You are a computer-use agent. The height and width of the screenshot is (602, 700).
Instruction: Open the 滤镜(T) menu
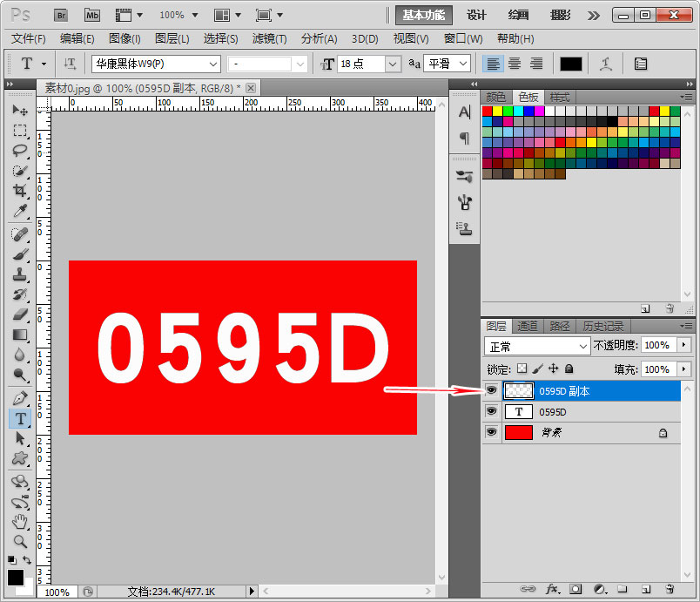click(269, 39)
